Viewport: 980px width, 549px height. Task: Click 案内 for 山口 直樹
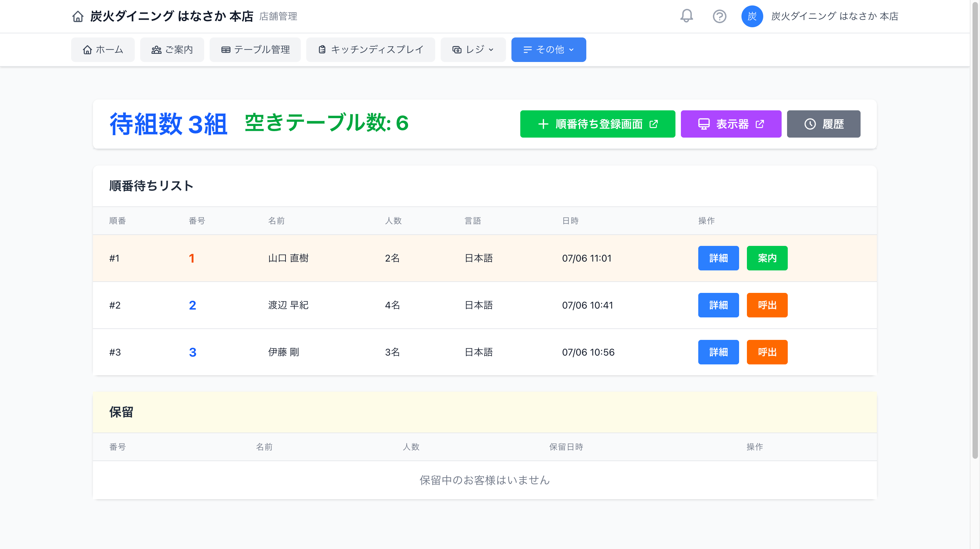[767, 258]
